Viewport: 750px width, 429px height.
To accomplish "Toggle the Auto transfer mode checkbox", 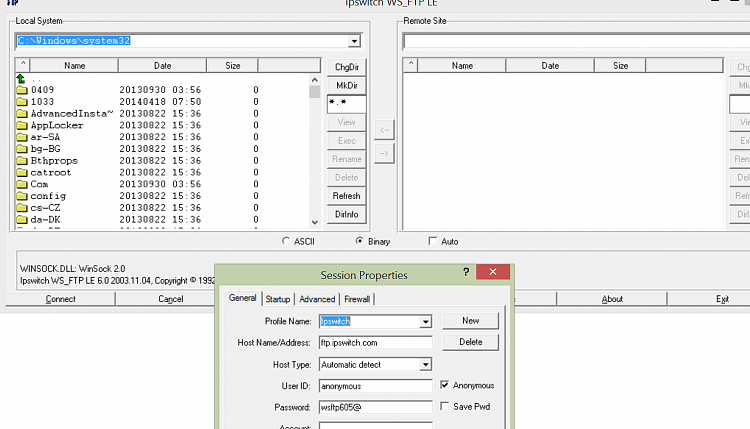I will point(432,241).
